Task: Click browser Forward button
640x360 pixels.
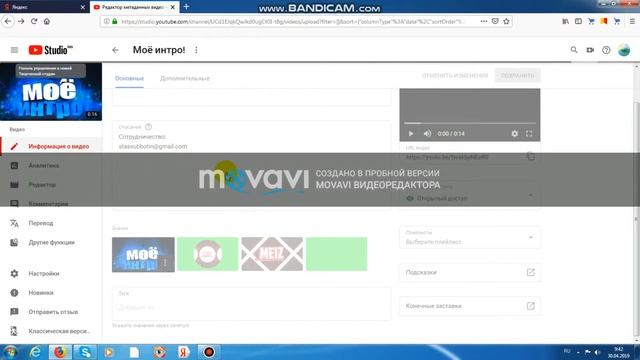Action: [x=21, y=21]
